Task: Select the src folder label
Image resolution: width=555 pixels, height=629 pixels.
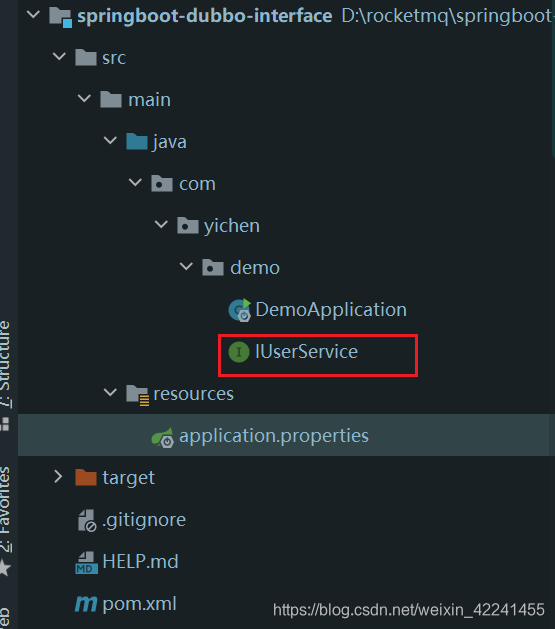Action: point(114,58)
